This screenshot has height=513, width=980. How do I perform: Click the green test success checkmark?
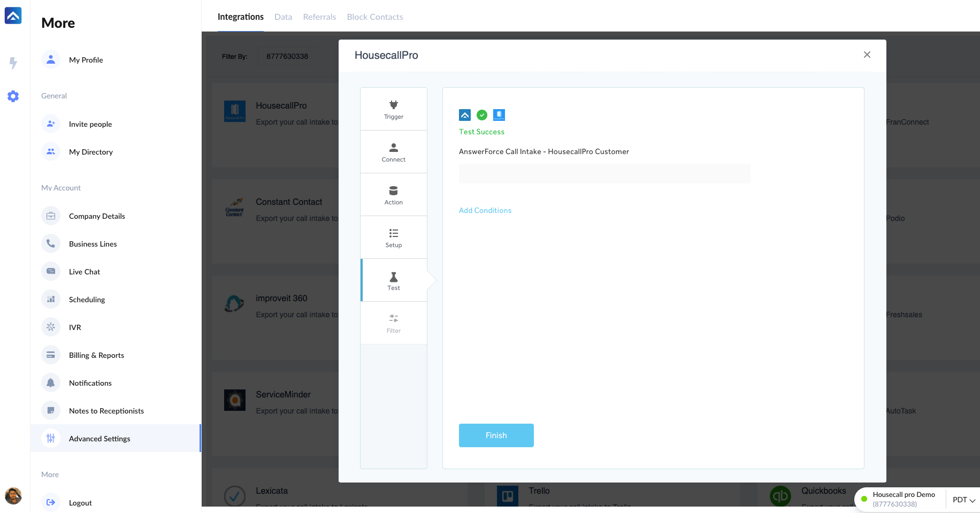click(482, 114)
